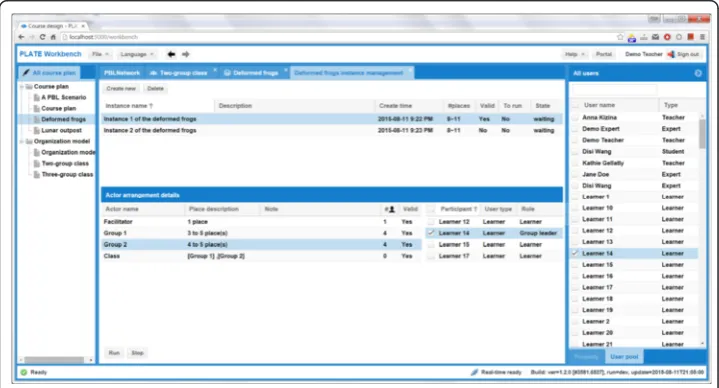The width and height of the screenshot is (719, 388).
Task: Click the Sign out icon
Action: click(x=671, y=54)
